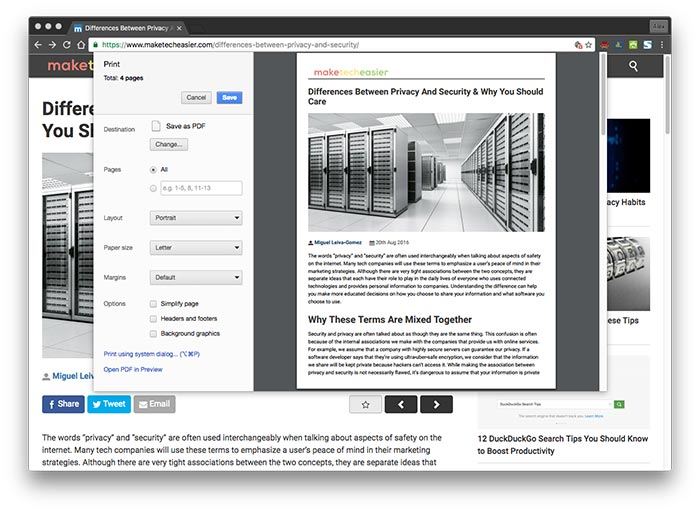Image resolution: width=700 pixels, height=512 pixels.
Task: Click the address bar URL
Action: click(230, 45)
